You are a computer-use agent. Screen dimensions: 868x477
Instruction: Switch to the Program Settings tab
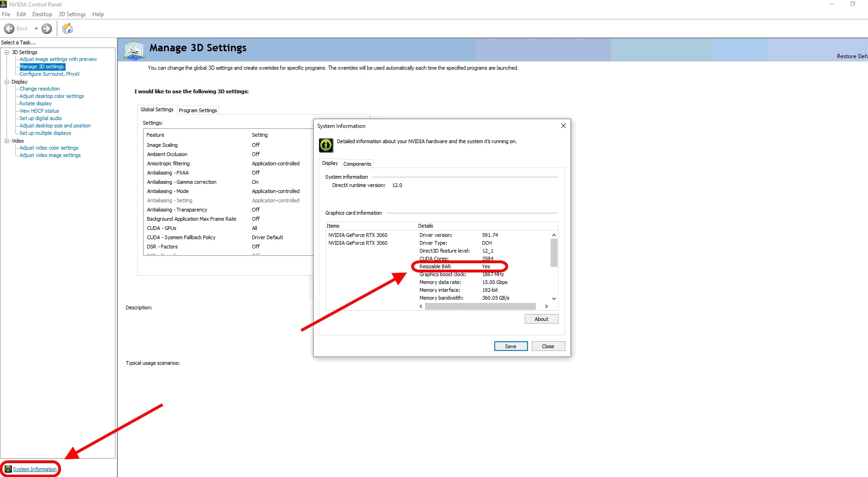pos(198,110)
